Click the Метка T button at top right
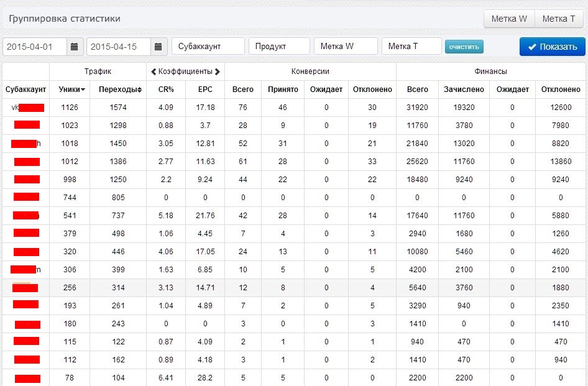The image size is (588, 386). [x=559, y=19]
